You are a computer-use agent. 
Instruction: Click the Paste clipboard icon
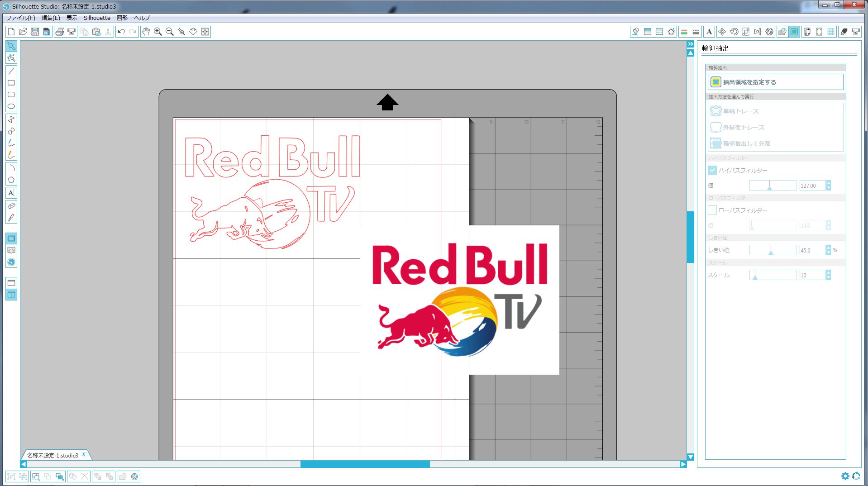pyautogui.click(x=96, y=32)
